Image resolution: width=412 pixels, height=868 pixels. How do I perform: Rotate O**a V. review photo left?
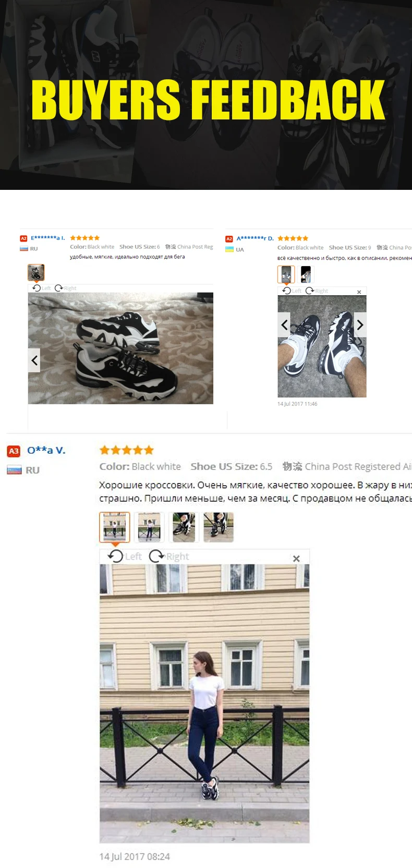coord(125,556)
